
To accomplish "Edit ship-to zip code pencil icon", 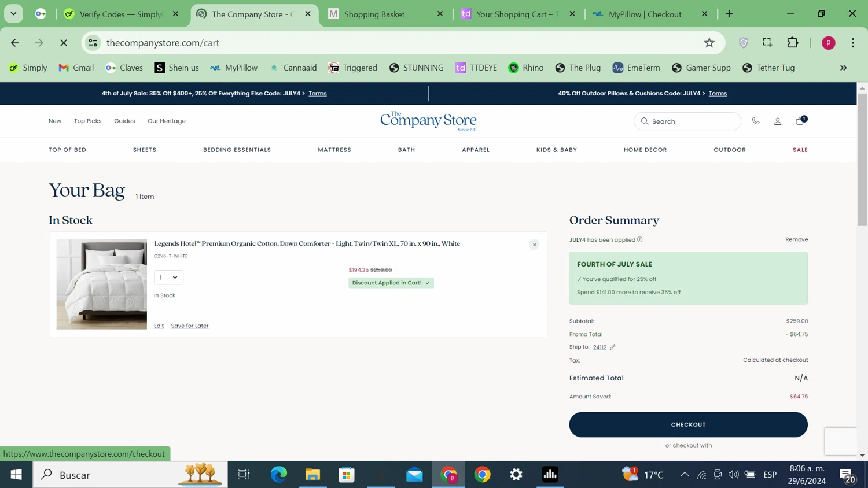I will (x=612, y=347).
